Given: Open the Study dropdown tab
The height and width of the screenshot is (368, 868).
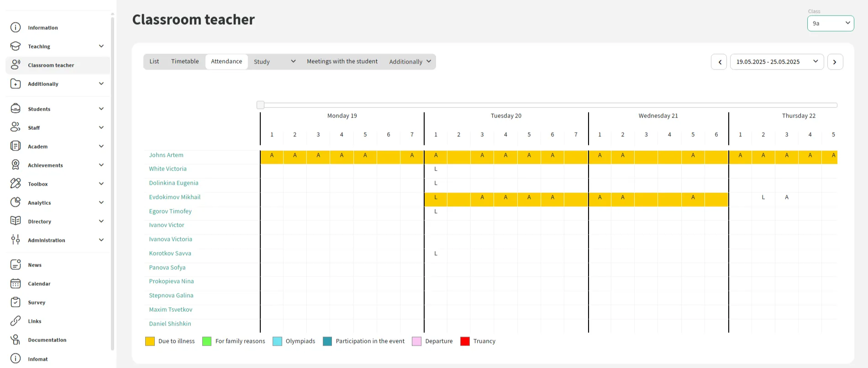Looking at the screenshot, I should click(x=274, y=62).
